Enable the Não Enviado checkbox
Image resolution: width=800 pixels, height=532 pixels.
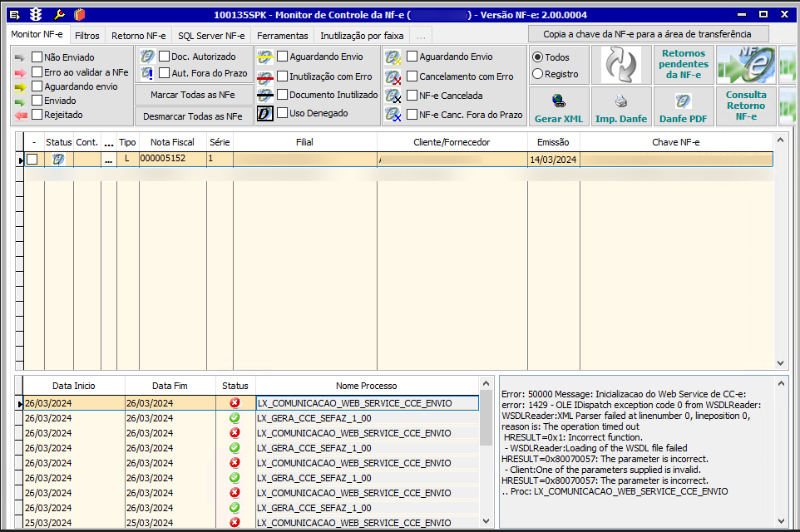(x=37, y=57)
